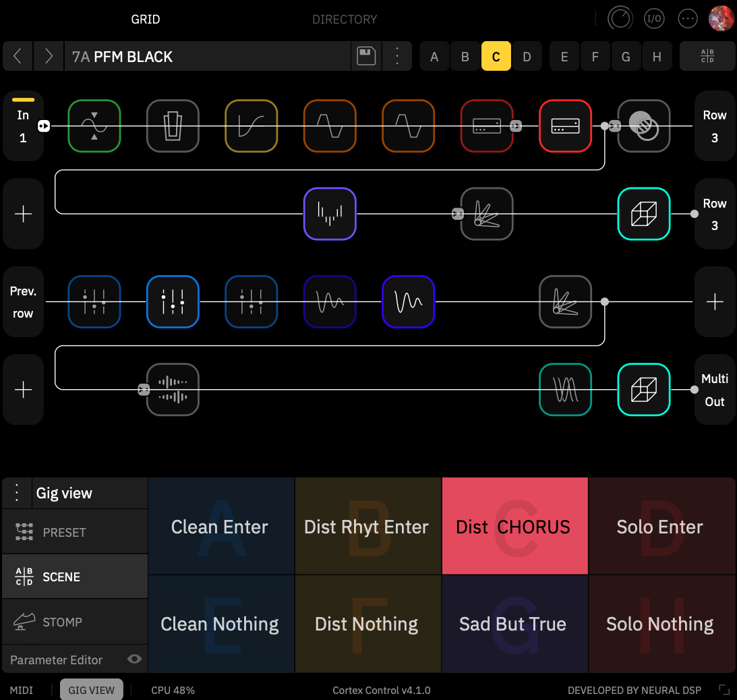Open the tuner/tempo dial icon
This screenshot has height=700, width=737.
pyautogui.click(x=620, y=19)
